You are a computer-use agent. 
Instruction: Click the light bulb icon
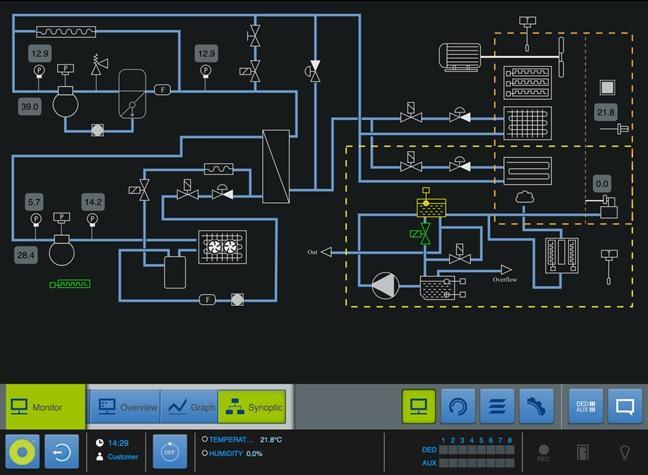(625, 452)
